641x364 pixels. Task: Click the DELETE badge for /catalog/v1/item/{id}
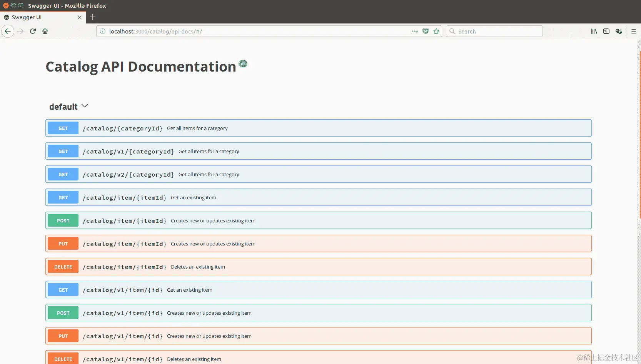[63, 359]
